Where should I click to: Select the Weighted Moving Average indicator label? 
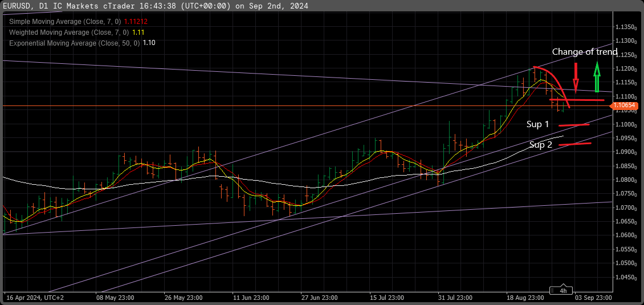(x=69, y=32)
